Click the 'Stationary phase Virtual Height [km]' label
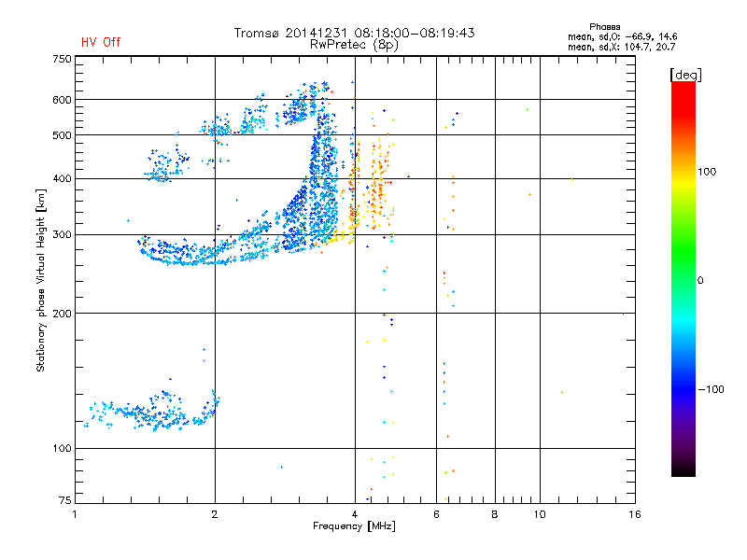The image size is (747, 560). point(41,280)
